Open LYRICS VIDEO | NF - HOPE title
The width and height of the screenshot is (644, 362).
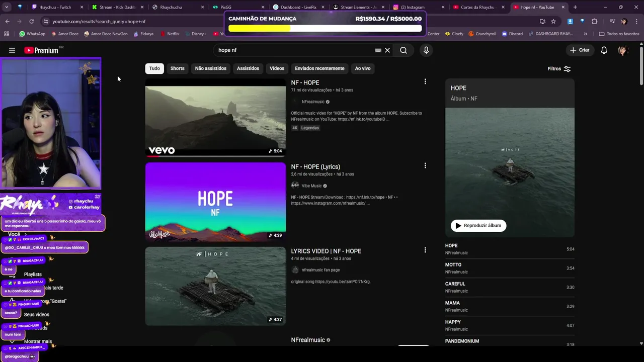click(x=326, y=251)
